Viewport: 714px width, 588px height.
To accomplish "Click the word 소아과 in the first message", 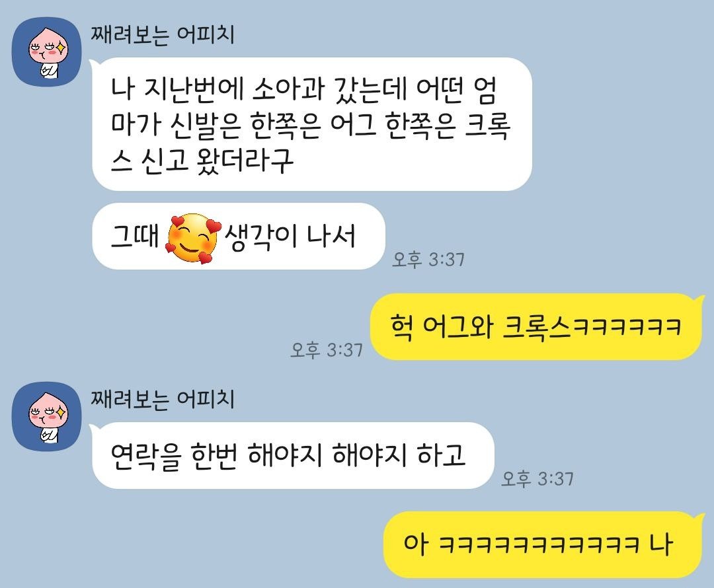I will (x=288, y=89).
